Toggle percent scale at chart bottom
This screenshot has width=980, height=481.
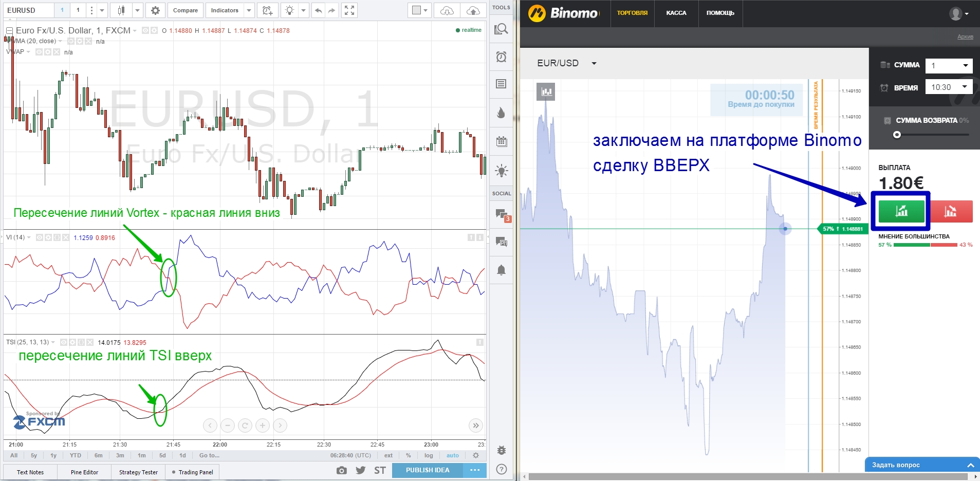pyautogui.click(x=409, y=455)
